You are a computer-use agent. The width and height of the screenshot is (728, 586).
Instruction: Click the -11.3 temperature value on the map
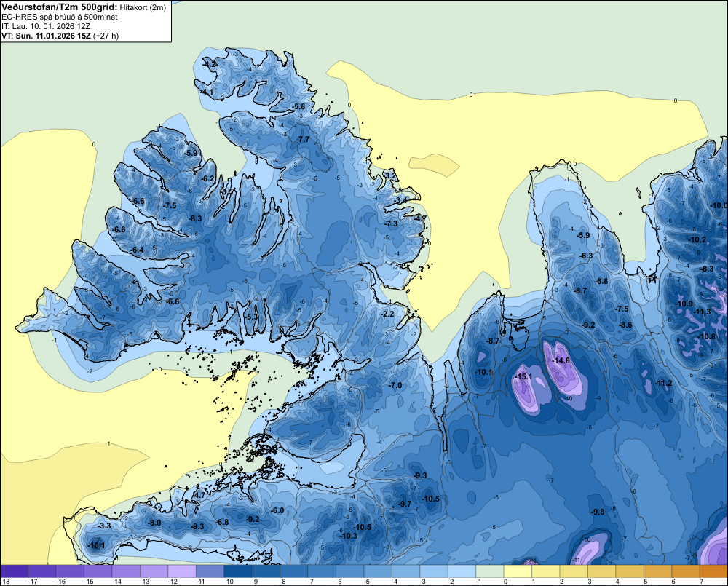pos(702,312)
